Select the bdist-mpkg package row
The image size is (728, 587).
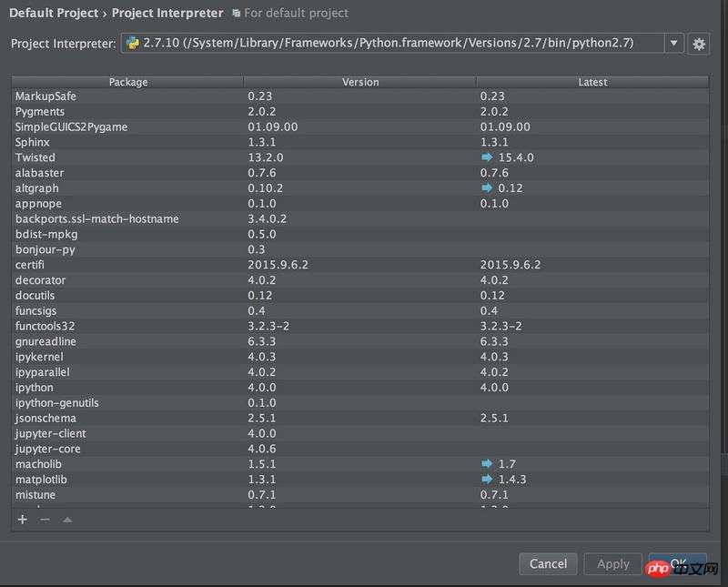click(x=360, y=234)
